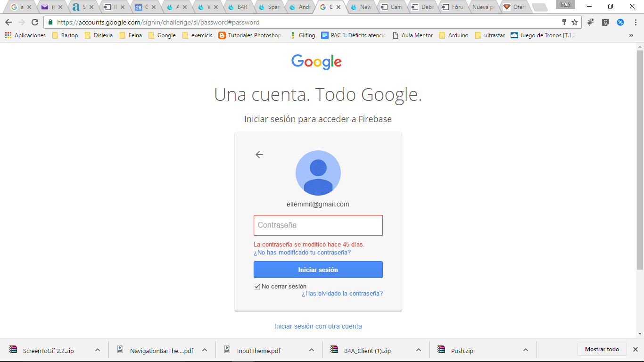Click the Google logo on the page
The height and width of the screenshot is (362, 644).
316,62
